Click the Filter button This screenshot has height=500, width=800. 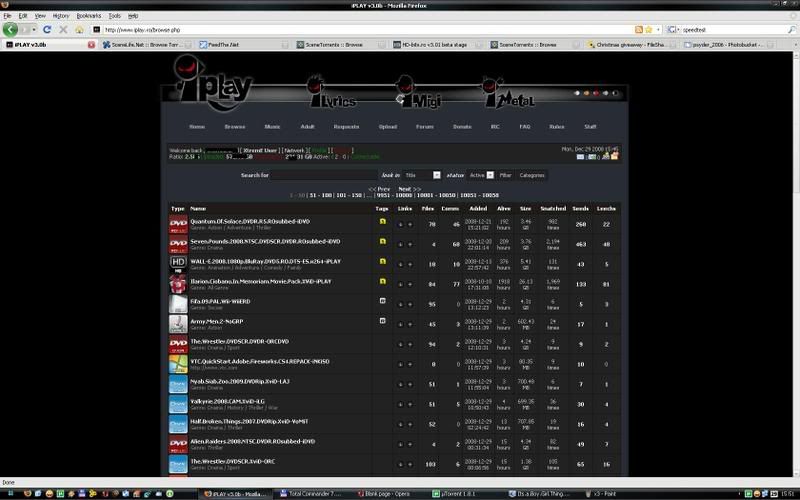click(505, 175)
